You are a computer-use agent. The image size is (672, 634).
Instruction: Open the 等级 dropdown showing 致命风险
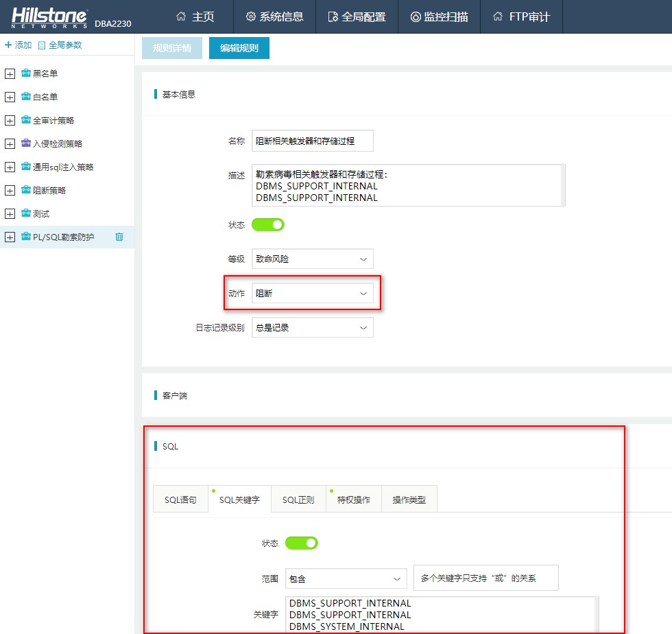[x=313, y=259]
